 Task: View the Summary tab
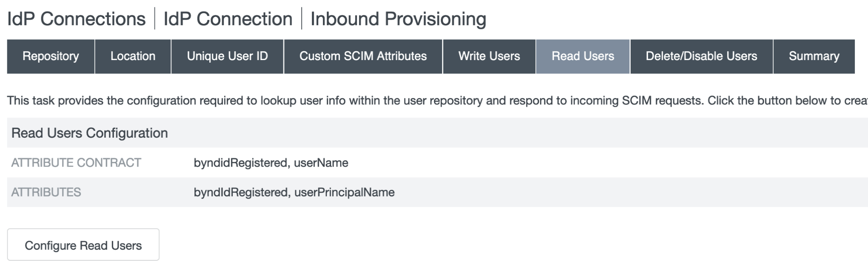(814, 56)
